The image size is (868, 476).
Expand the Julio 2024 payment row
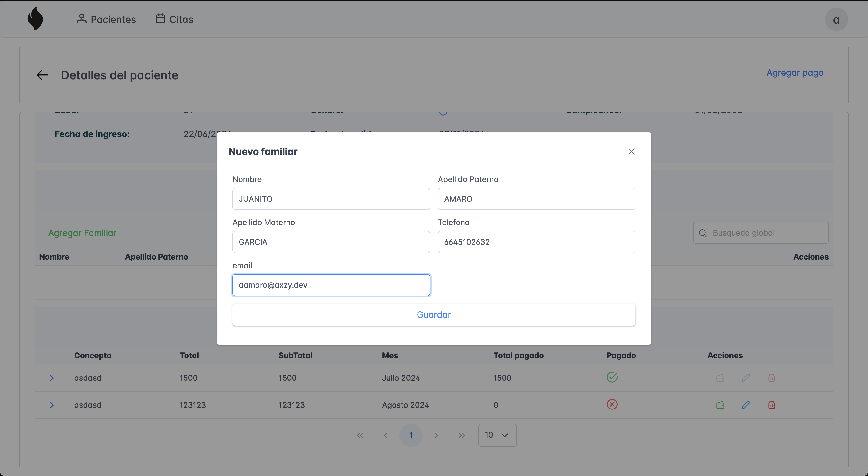click(x=52, y=378)
